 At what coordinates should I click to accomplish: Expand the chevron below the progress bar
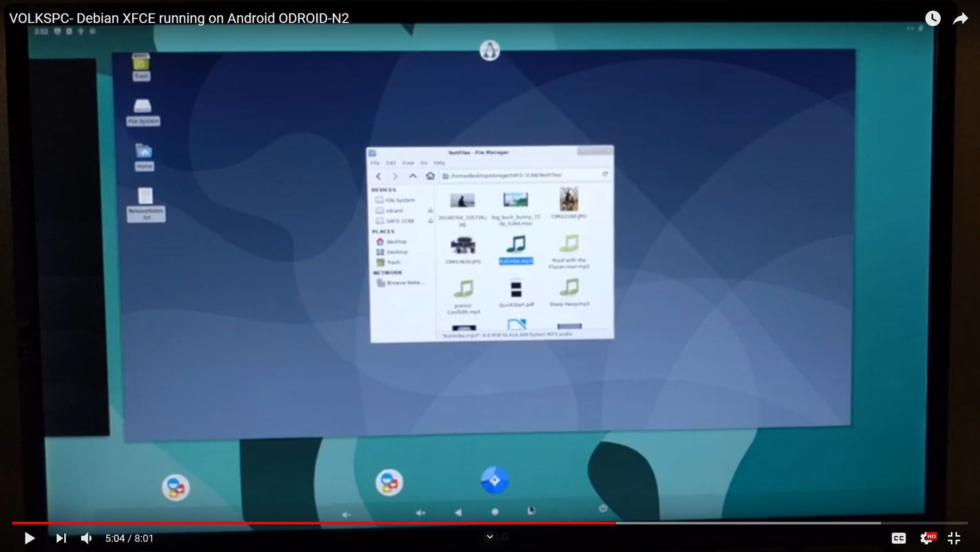pyautogui.click(x=489, y=537)
